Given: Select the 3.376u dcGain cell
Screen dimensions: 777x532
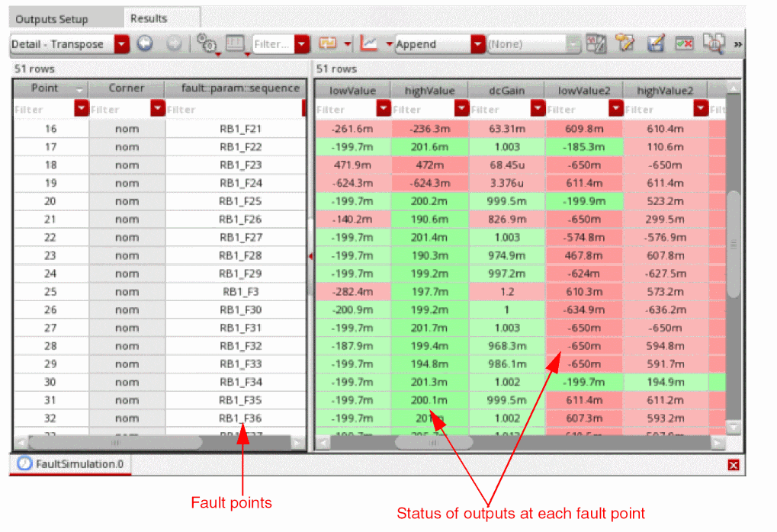Looking at the screenshot, I should 506,183.
